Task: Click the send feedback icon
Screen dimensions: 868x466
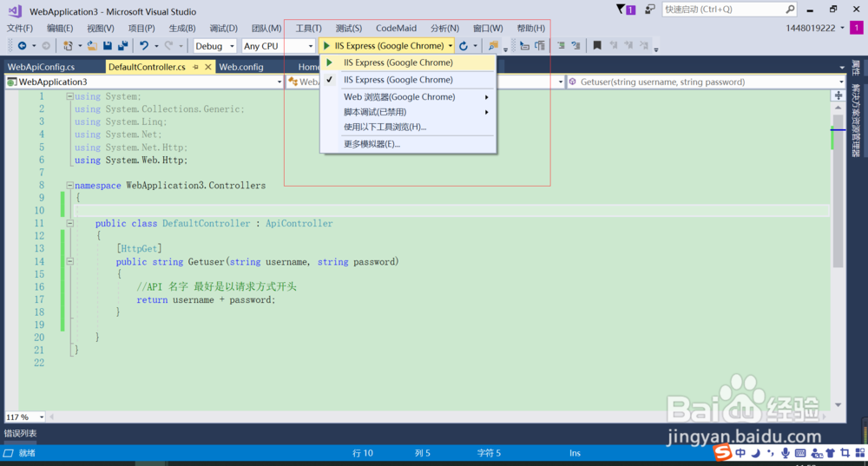Action: 650,10
